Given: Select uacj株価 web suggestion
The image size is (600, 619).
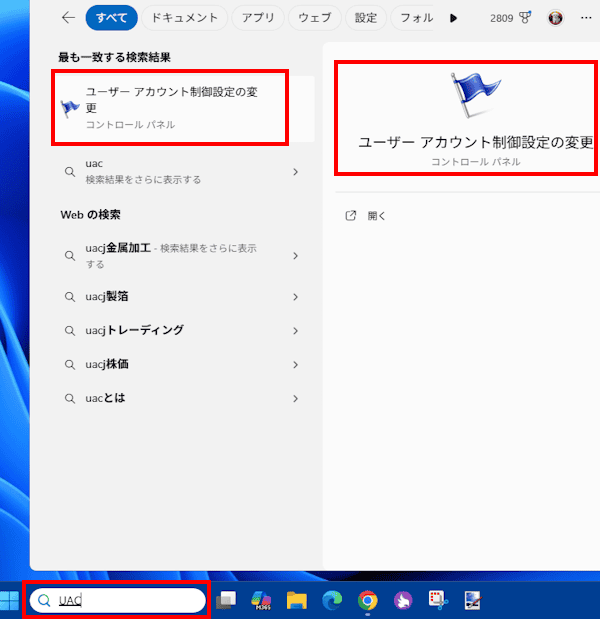Looking at the screenshot, I should (182, 364).
